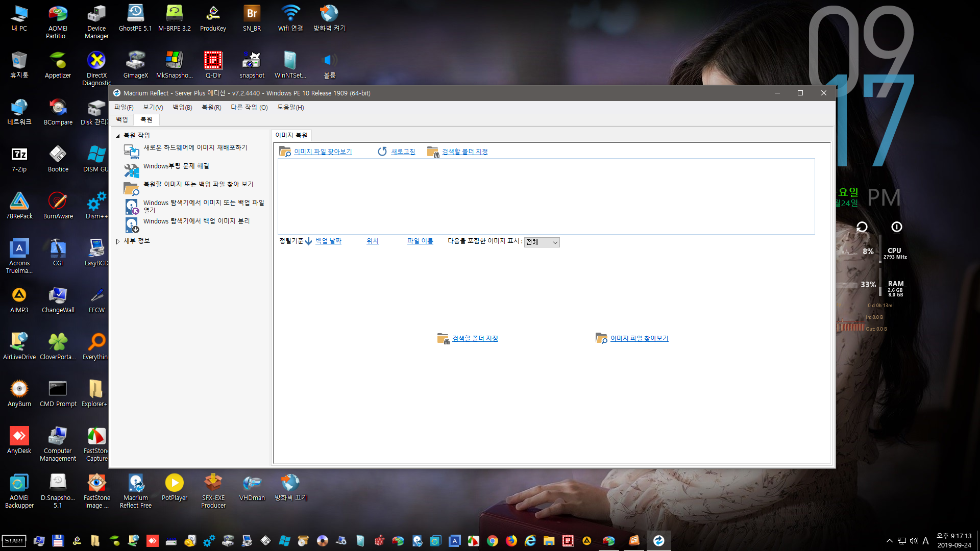Open GimageX desktop icon

pos(135,64)
